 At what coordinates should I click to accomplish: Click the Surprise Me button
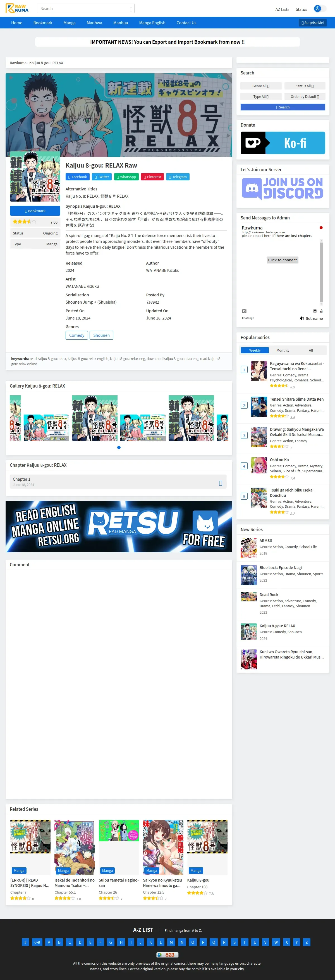(x=312, y=23)
